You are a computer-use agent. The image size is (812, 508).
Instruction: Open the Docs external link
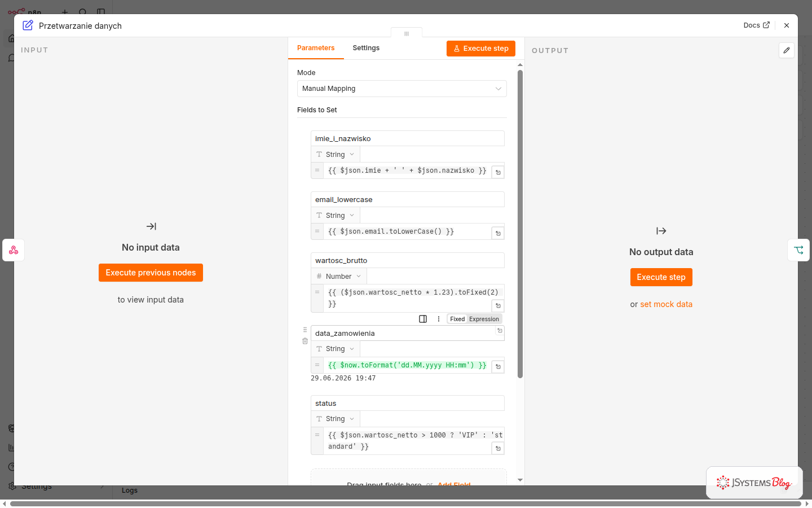coord(756,25)
